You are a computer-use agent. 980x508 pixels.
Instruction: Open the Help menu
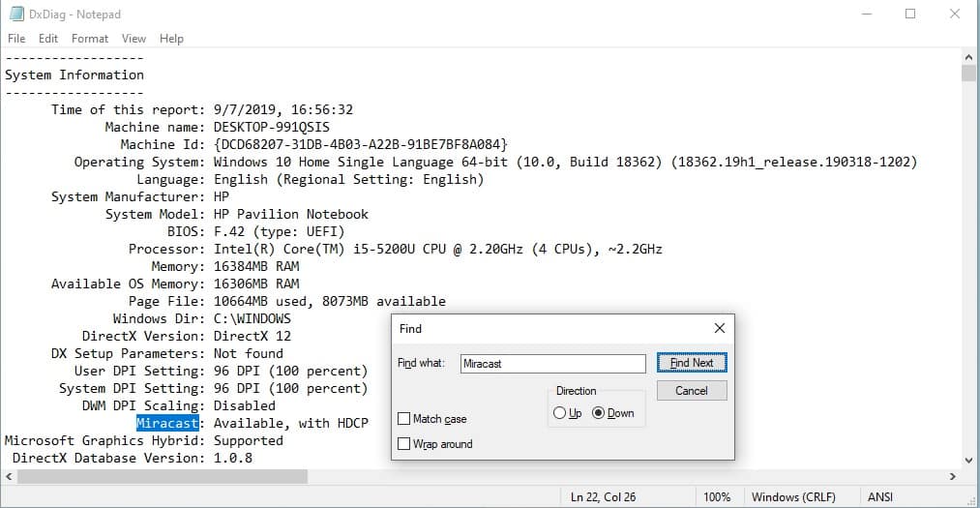point(171,39)
